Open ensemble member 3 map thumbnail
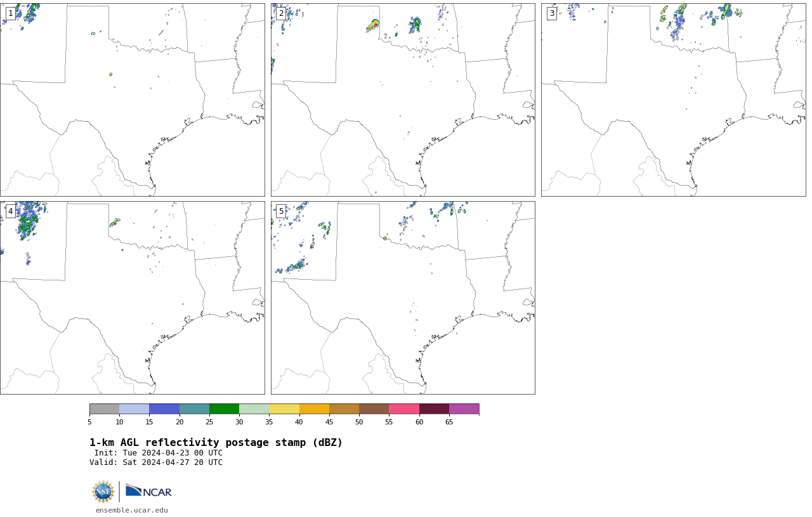 click(x=673, y=100)
